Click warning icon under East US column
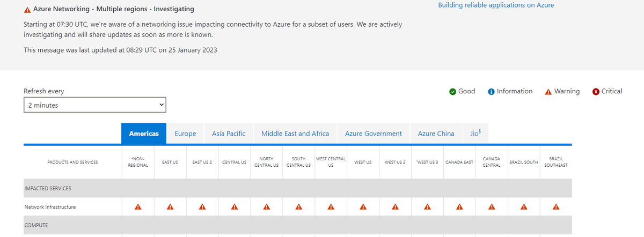644x237 pixels. pos(170,207)
